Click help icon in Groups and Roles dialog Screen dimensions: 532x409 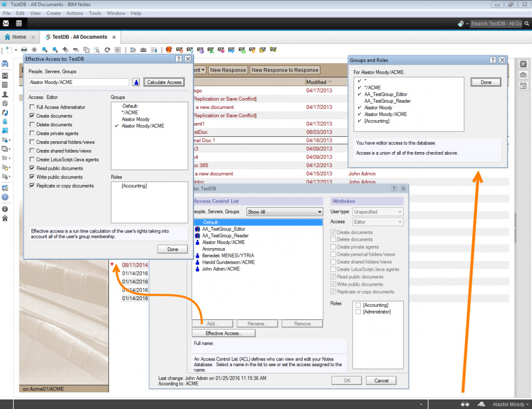493,60
